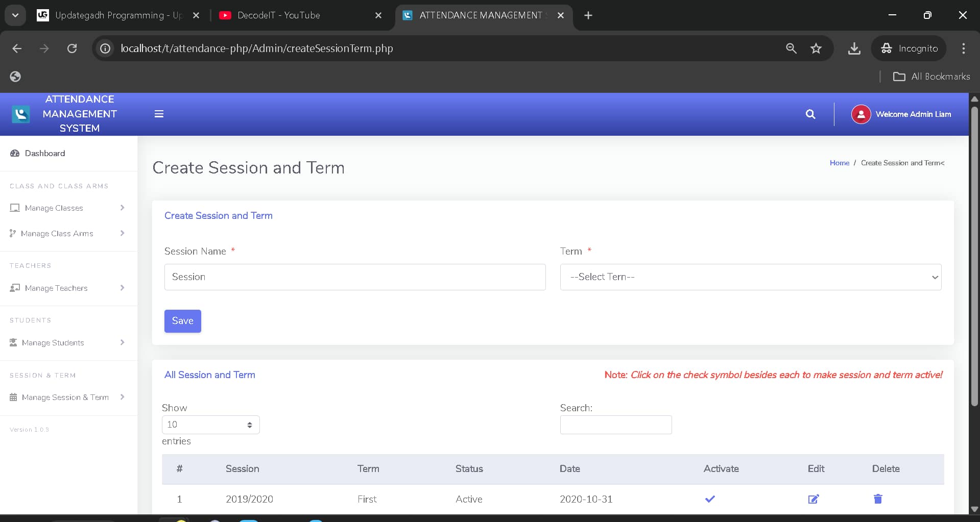Viewport: 980px width, 522px height.
Task: Open the Home breadcrumb link
Action: tap(839, 163)
